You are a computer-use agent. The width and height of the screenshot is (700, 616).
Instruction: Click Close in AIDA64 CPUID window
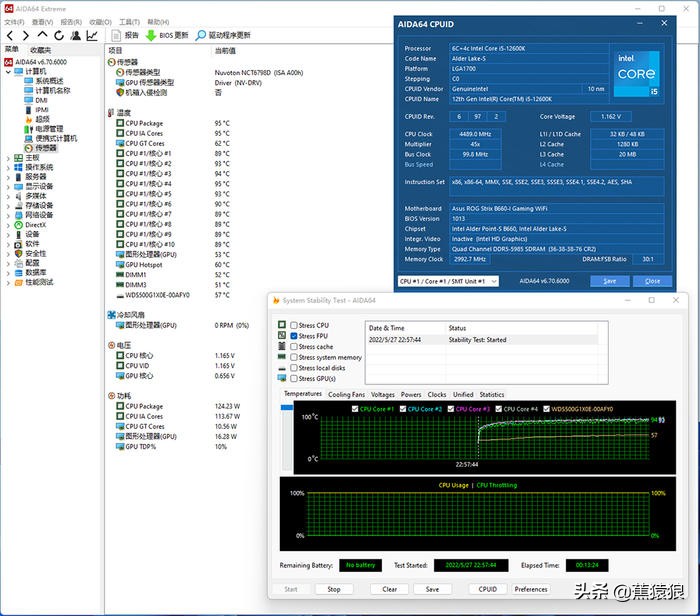tap(652, 281)
